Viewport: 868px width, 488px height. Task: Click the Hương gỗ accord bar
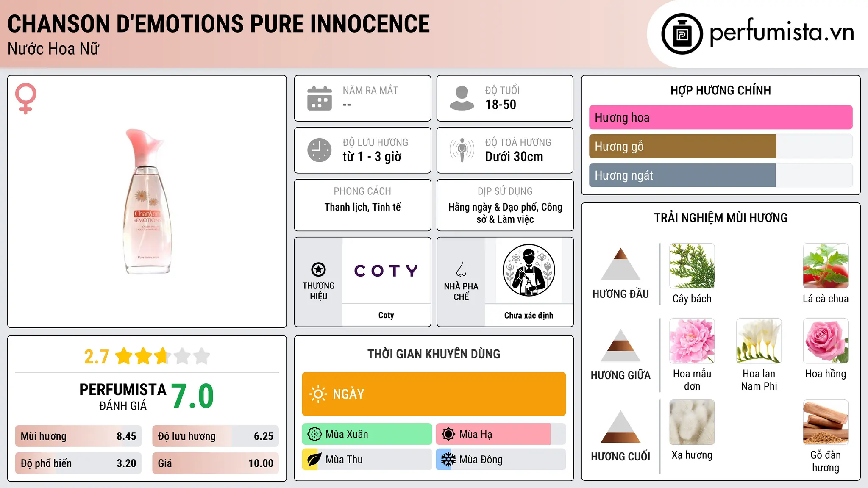tap(721, 146)
